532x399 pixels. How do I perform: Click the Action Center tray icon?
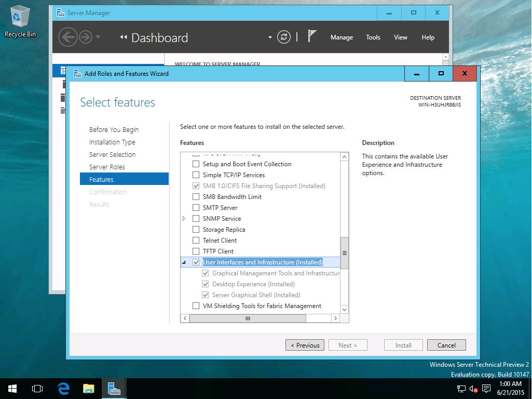tap(486, 389)
